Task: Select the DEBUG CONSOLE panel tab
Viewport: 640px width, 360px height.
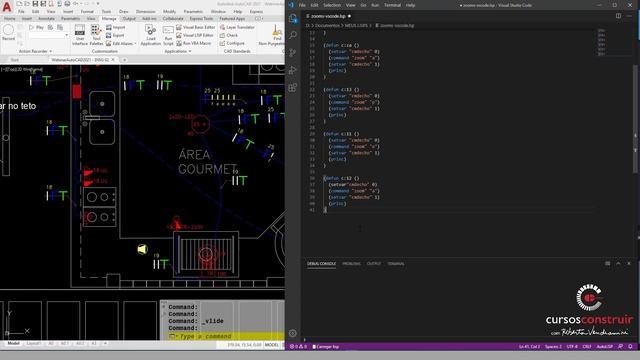Action: coord(321,264)
